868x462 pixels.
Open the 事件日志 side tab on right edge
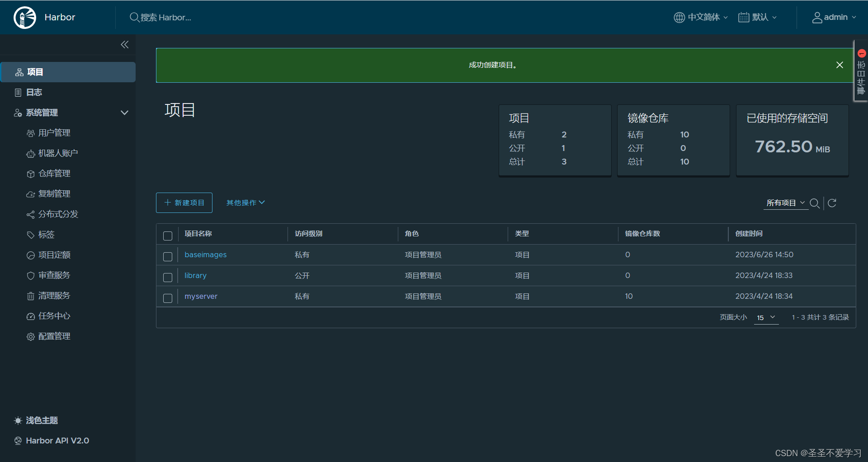coord(861,71)
